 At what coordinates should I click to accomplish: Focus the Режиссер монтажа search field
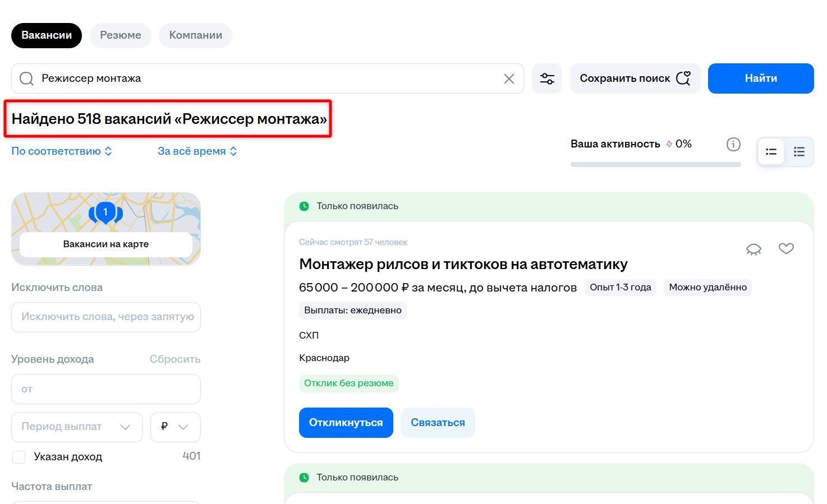[268, 78]
